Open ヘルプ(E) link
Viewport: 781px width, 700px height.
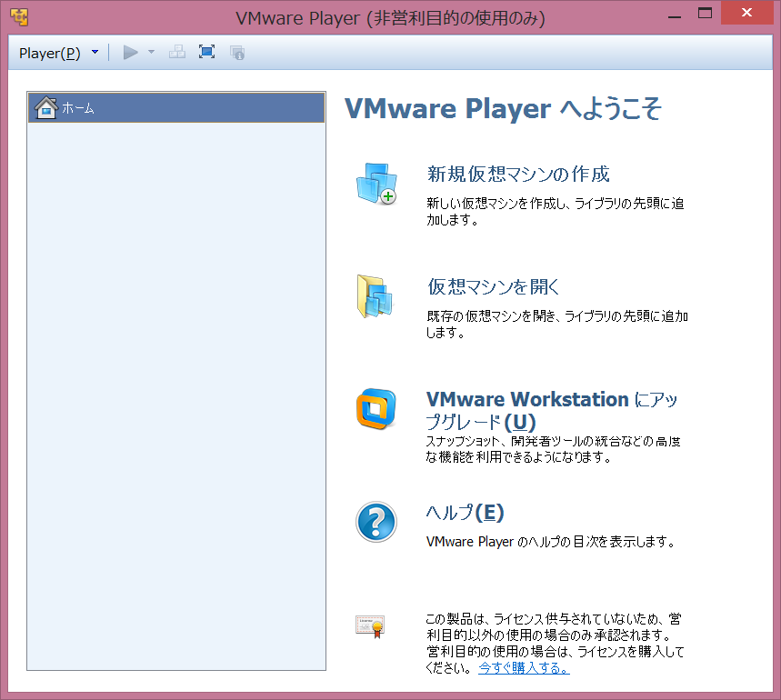pyautogui.click(x=465, y=513)
